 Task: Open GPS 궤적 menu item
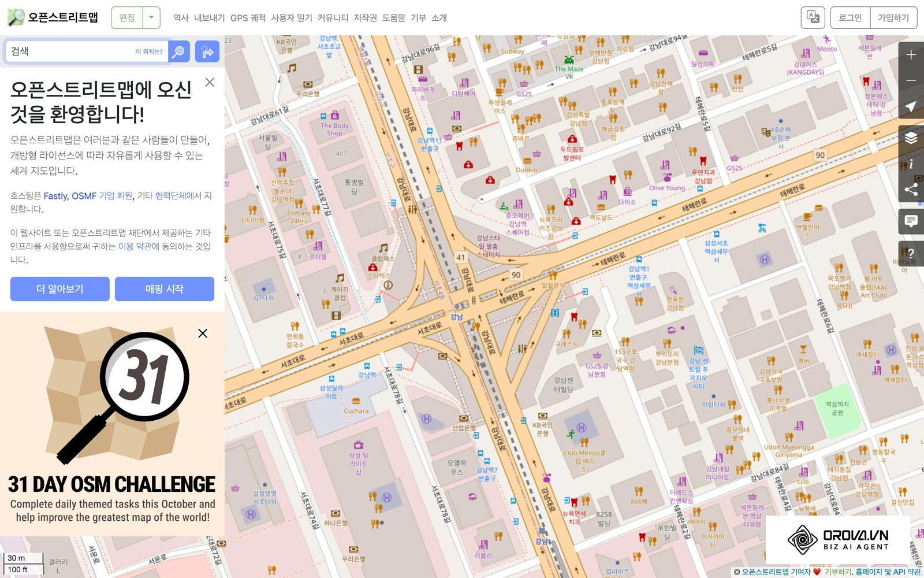[x=248, y=18]
